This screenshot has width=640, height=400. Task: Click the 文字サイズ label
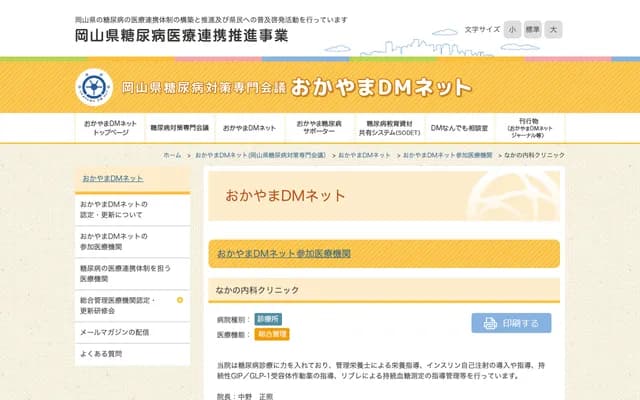point(482,29)
